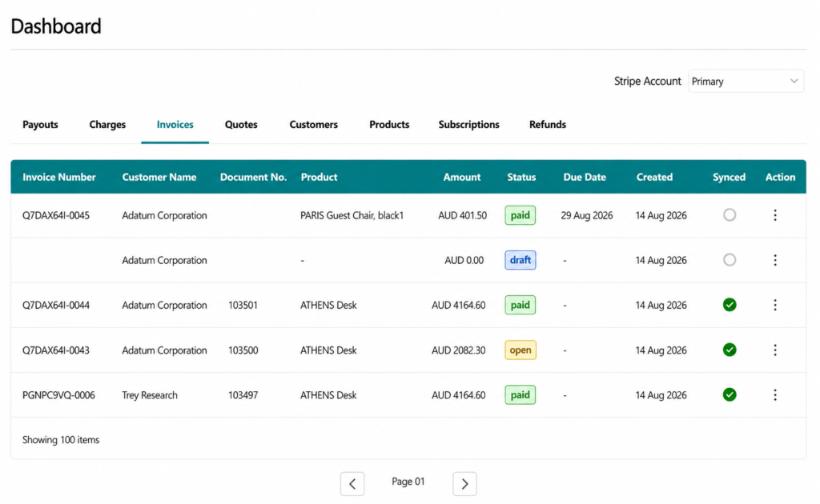Click product PARIS Guest Chair, black1
This screenshot has width=820, height=504.
pos(352,215)
